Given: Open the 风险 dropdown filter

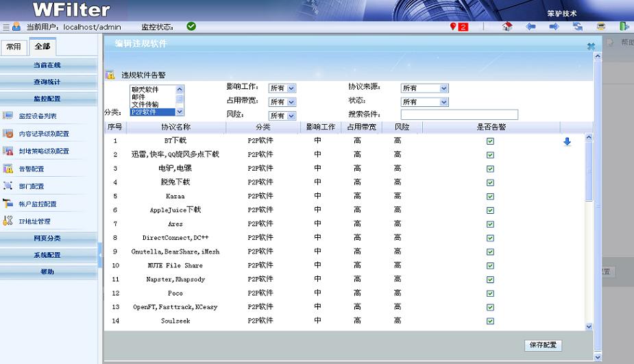Looking at the screenshot, I should [282, 116].
